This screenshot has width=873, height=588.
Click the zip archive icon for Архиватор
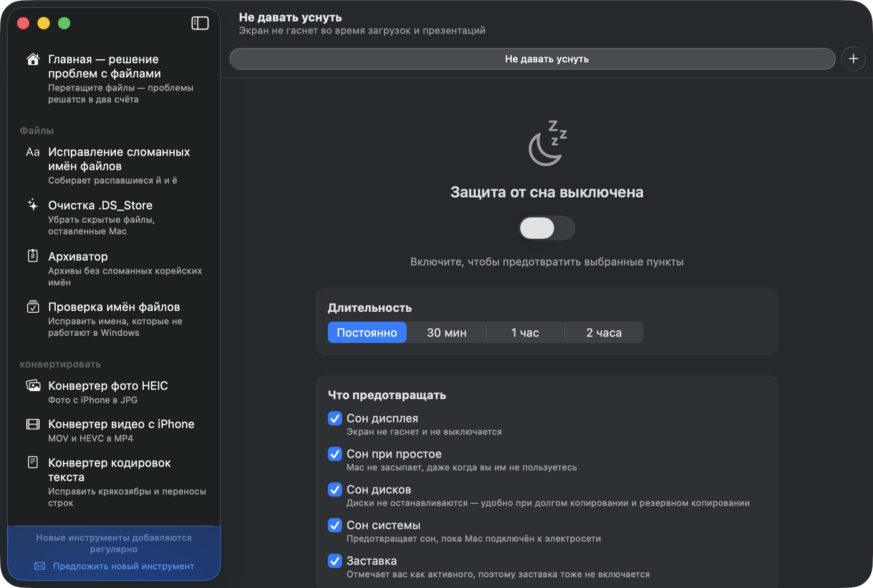[33, 256]
